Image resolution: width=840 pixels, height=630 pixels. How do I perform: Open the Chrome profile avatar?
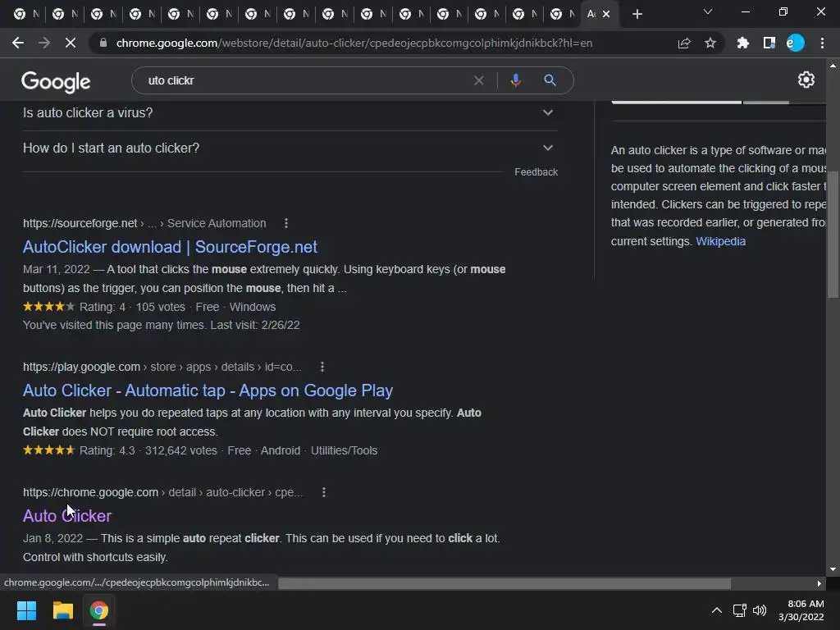pyautogui.click(x=796, y=43)
